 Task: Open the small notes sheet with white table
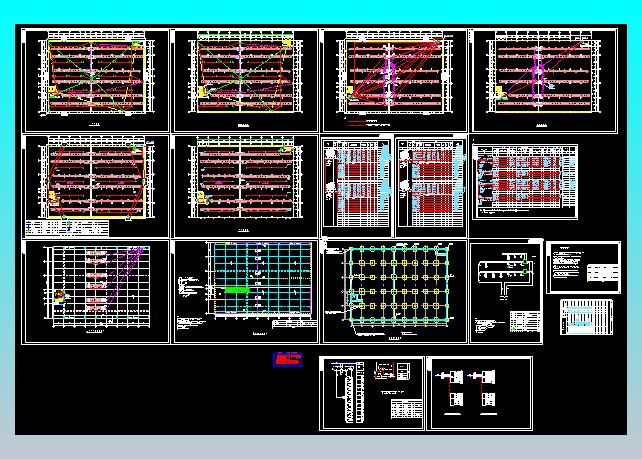[x=583, y=267]
